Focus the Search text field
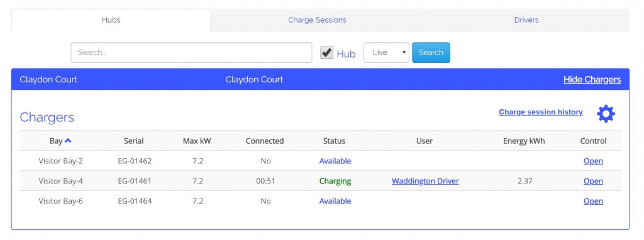The image size is (644, 240). 191,53
